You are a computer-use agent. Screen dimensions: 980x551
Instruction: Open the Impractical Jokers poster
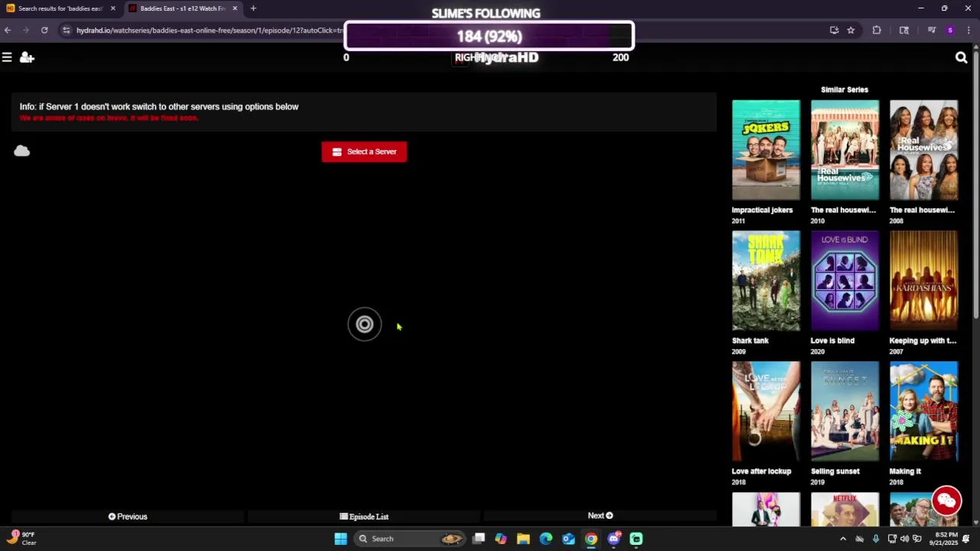(x=766, y=150)
